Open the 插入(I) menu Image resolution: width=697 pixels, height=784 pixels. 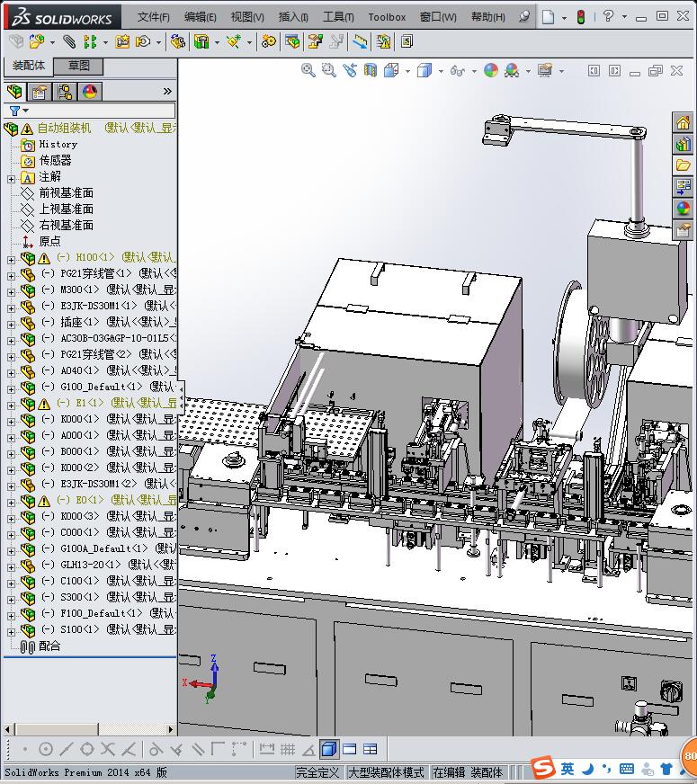(293, 17)
